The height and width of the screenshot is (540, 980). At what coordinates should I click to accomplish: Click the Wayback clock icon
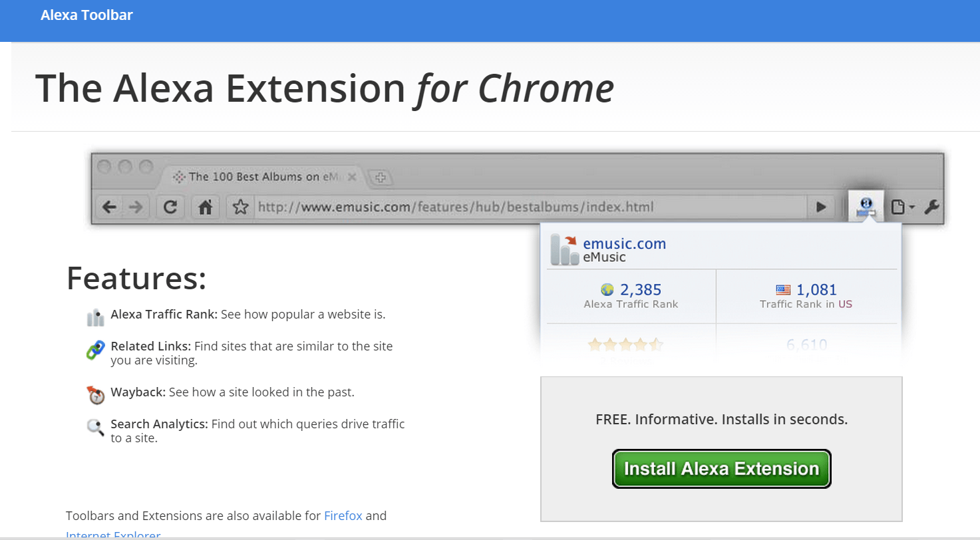(x=96, y=394)
